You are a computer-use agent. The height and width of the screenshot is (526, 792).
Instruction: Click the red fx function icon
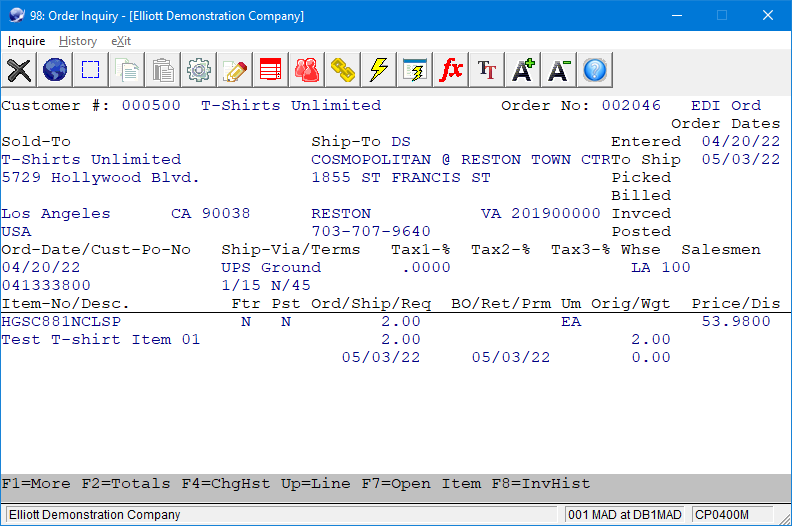click(x=451, y=70)
